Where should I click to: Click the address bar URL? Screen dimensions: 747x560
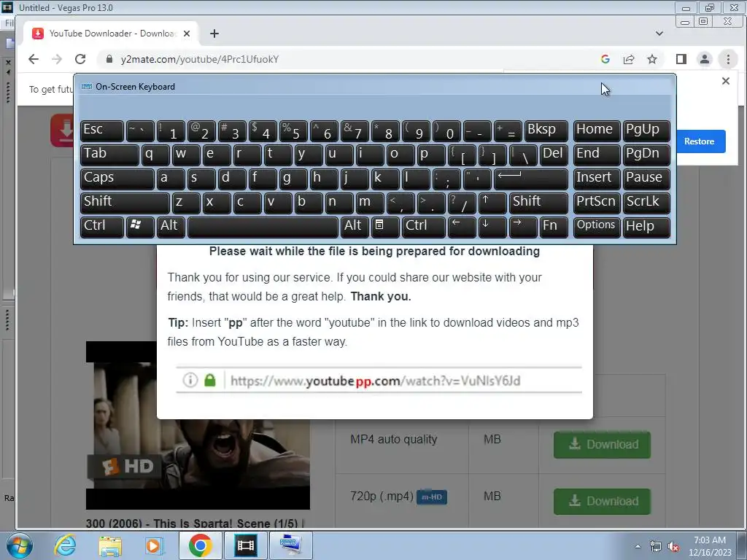(x=200, y=59)
